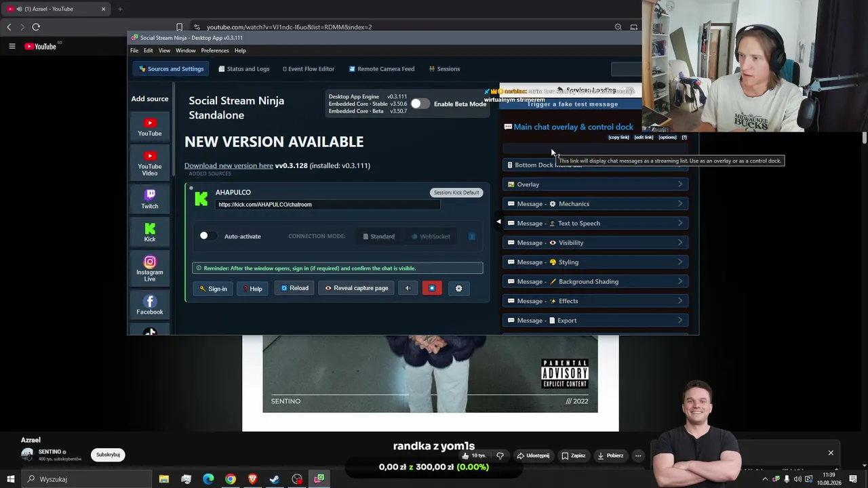868x488 pixels.
Task: Expand Message - Effects section
Action: [x=595, y=301]
